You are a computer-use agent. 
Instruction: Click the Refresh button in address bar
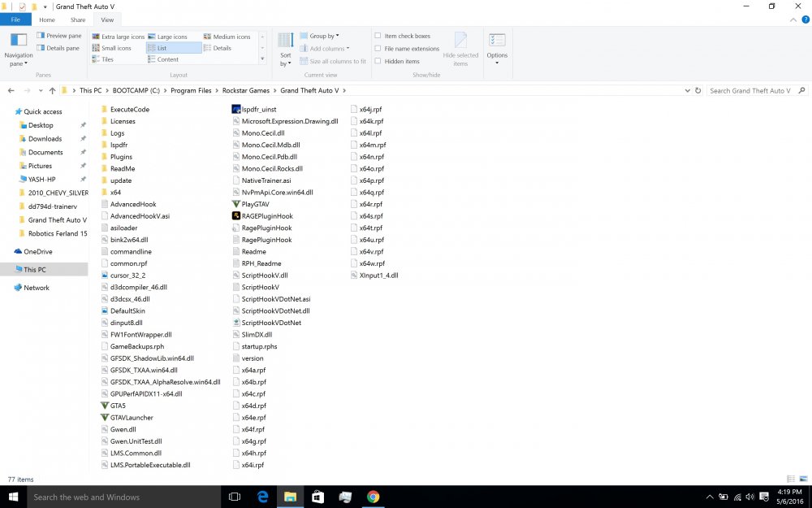pyautogui.click(x=698, y=91)
